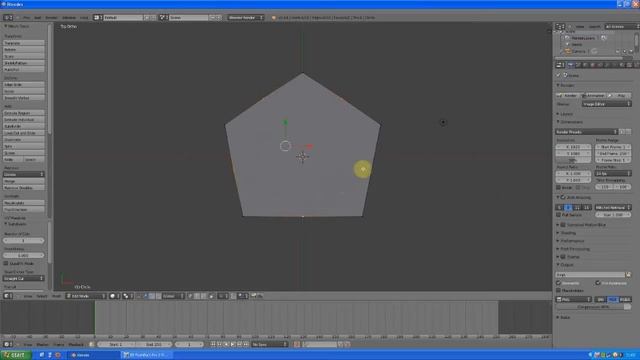Click the Animation render button

click(x=593, y=96)
